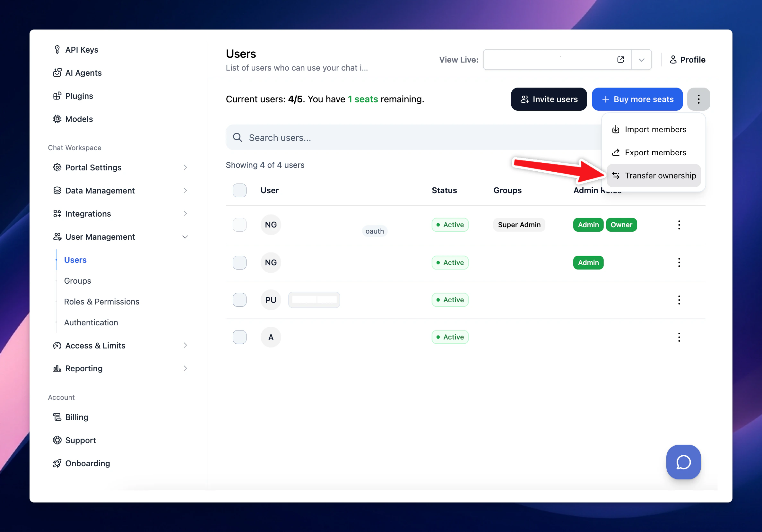Open row actions for user A
This screenshot has width=762, height=532.
[x=679, y=337]
